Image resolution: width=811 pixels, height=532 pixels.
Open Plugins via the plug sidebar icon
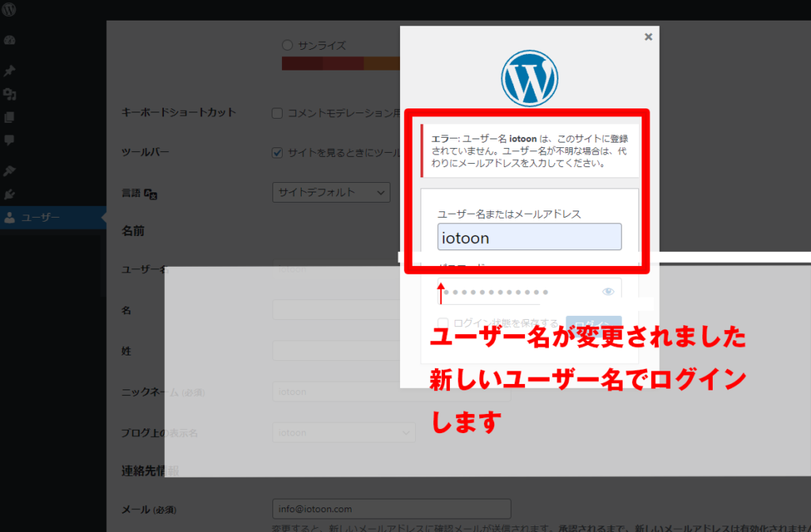[10, 195]
